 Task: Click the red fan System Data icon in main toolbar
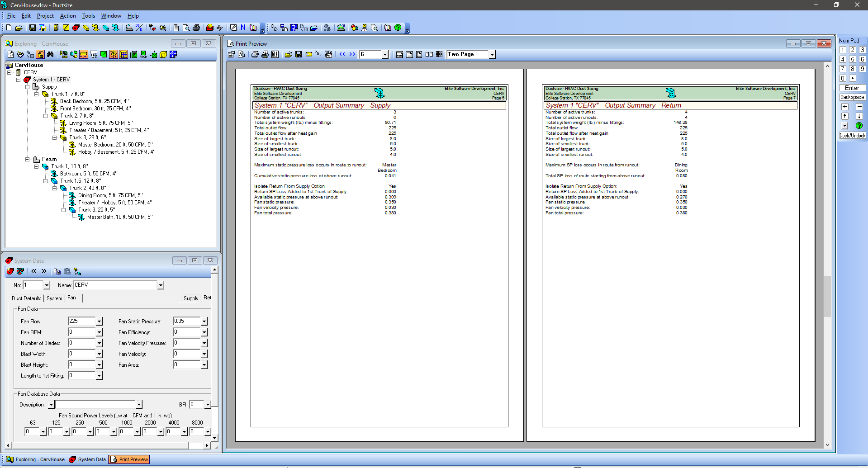(76, 28)
